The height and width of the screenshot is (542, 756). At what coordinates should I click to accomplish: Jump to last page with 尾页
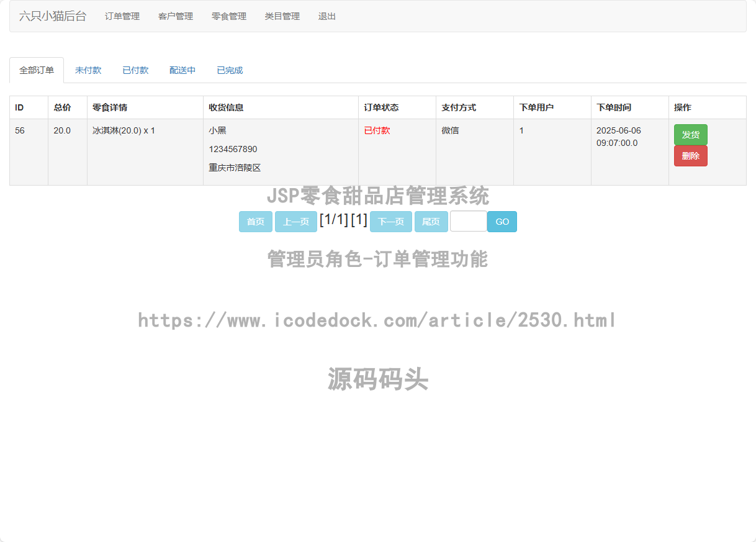431,222
